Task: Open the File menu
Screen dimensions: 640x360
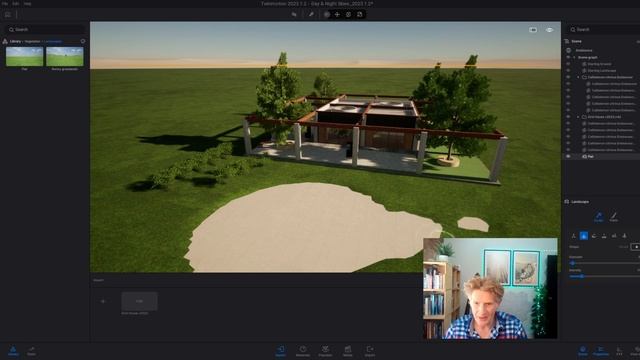Action: (5, 3)
